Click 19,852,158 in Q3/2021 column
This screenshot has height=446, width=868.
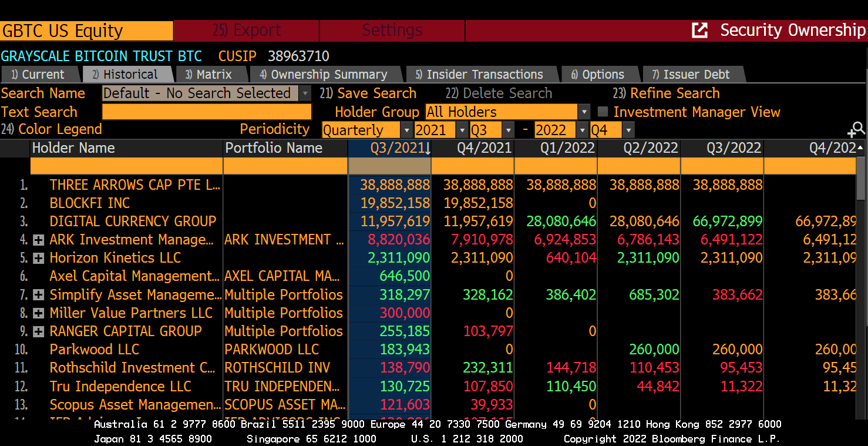pyautogui.click(x=395, y=203)
